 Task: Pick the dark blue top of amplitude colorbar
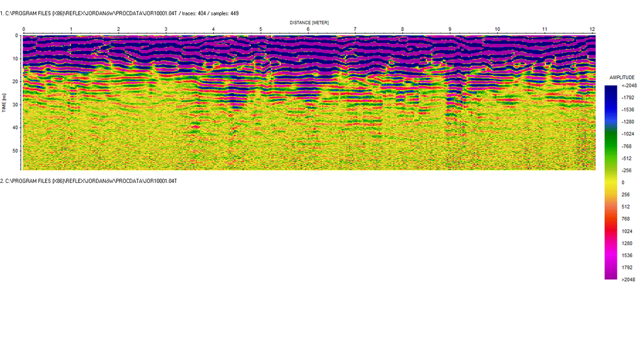point(611,88)
